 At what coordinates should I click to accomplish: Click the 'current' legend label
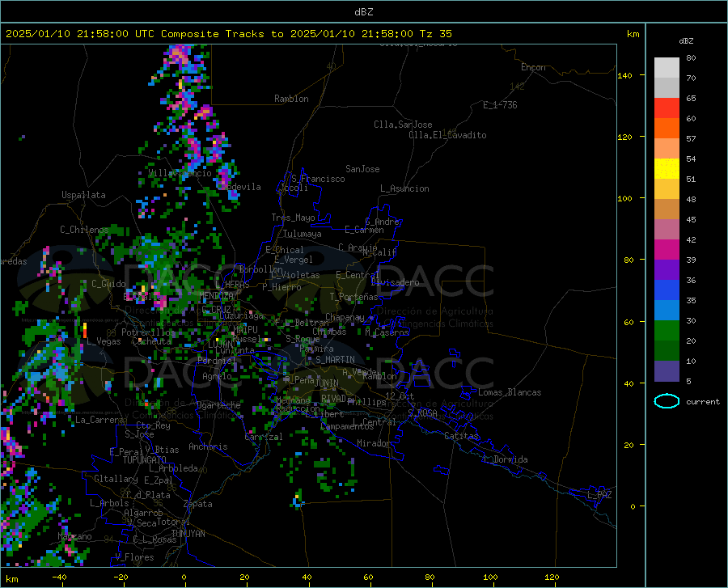pyautogui.click(x=703, y=402)
